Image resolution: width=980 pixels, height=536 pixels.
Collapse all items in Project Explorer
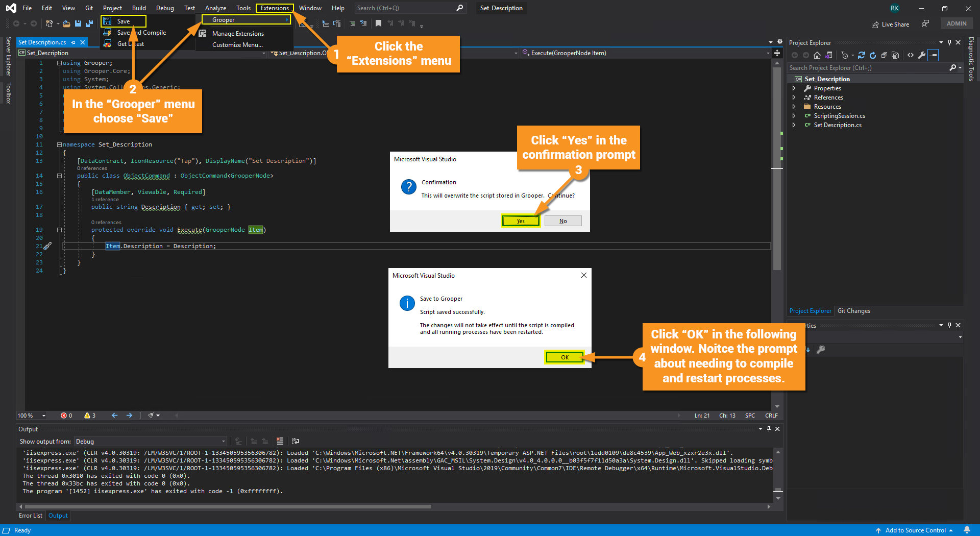click(x=884, y=55)
